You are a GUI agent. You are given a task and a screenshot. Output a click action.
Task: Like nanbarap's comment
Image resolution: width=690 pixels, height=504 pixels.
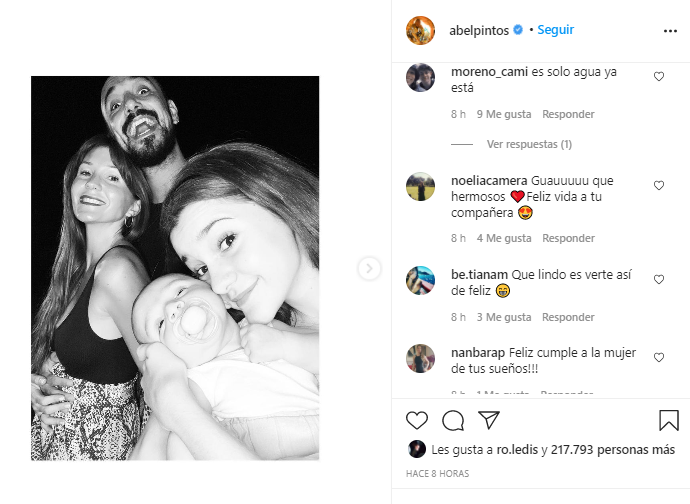tap(658, 357)
